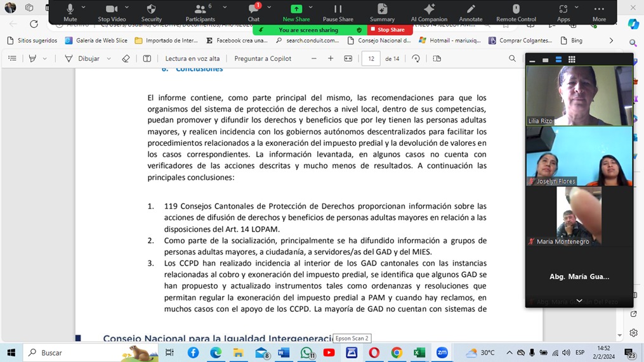Select the PDF eraser tool
Screen dimensions: 644x362
(126, 59)
